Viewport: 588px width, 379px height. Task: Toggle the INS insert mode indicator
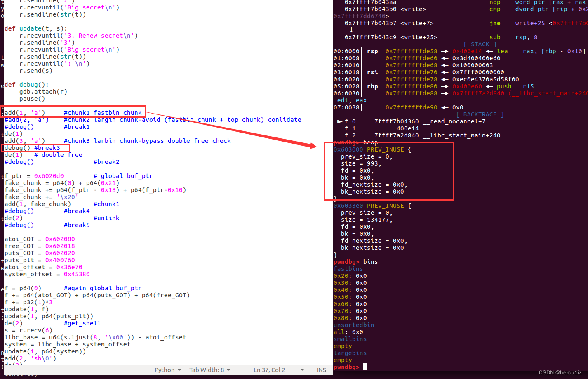coord(321,370)
